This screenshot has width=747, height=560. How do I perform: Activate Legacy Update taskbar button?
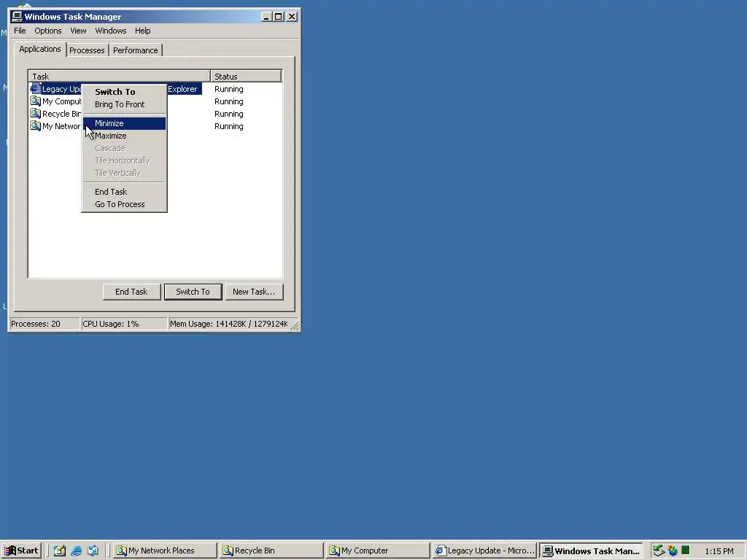(x=484, y=551)
